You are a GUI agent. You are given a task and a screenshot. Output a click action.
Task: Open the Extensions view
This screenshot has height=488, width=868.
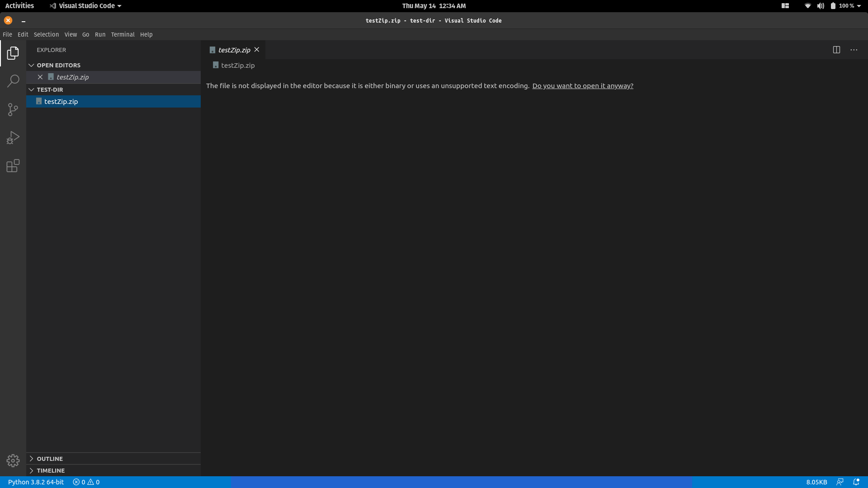pyautogui.click(x=13, y=166)
